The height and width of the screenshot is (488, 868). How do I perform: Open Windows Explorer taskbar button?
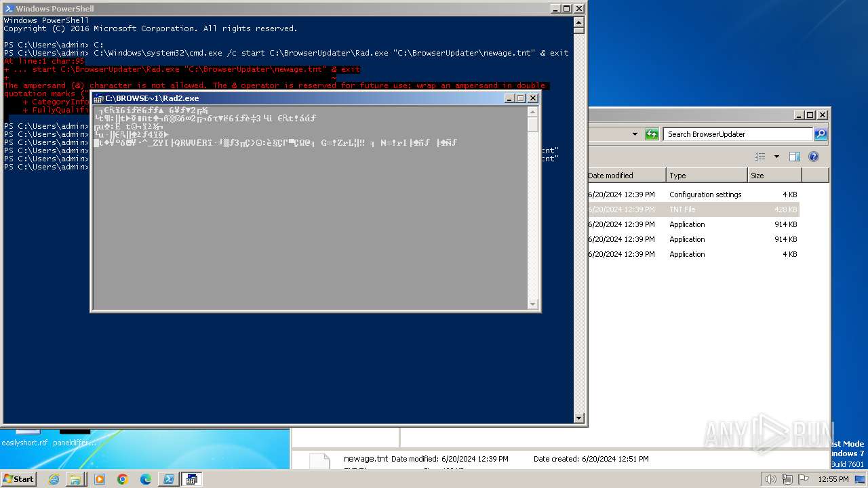pyautogui.click(x=75, y=479)
